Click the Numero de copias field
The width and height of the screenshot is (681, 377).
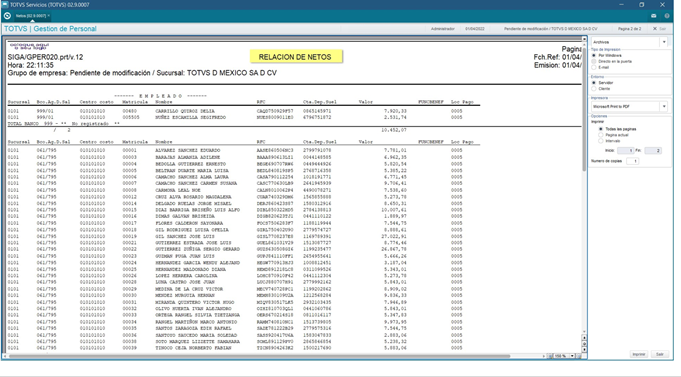[632, 161]
